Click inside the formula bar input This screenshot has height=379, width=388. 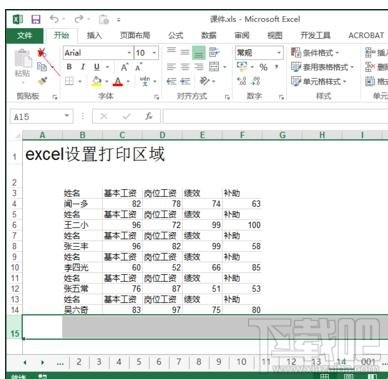tap(275, 116)
